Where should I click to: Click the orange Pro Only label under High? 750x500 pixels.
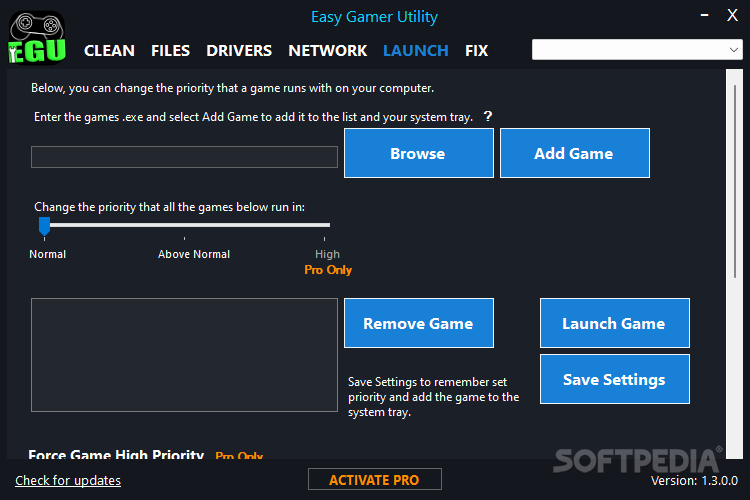[x=328, y=270]
